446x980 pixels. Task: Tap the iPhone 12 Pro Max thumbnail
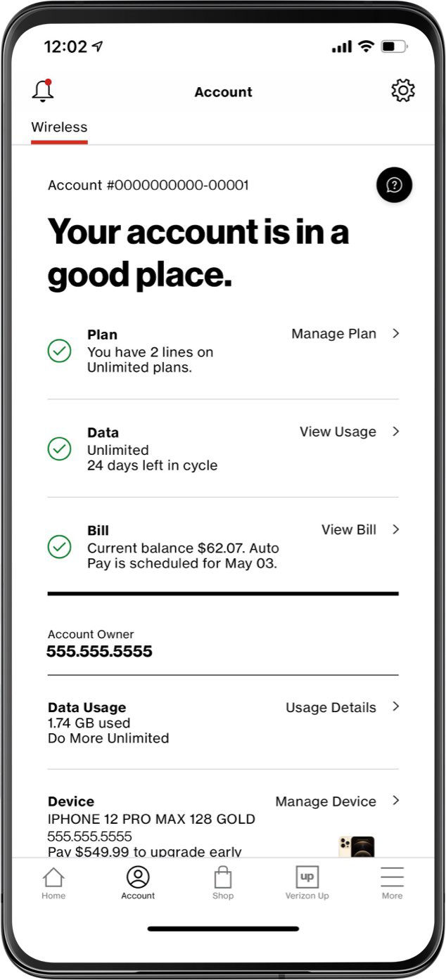[x=357, y=846]
